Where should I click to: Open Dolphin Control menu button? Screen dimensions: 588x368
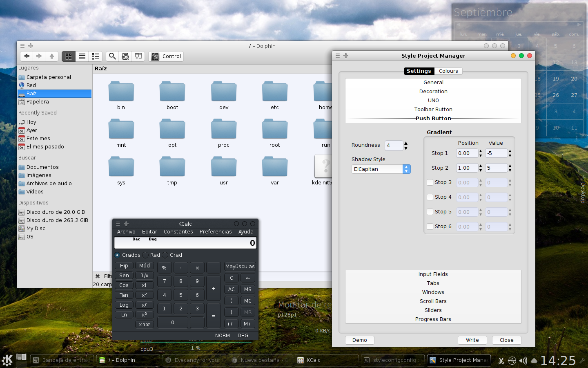pyautogui.click(x=166, y=56)
